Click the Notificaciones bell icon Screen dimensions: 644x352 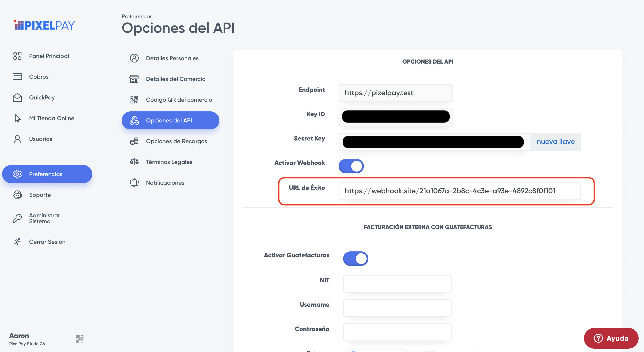pyautogui.click(x=134, y=183)
